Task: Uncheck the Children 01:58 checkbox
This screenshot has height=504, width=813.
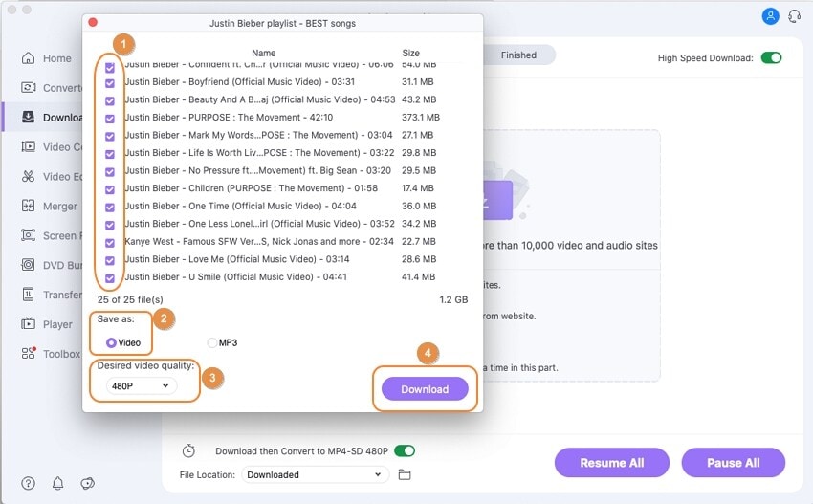Action: pos(109,189)
